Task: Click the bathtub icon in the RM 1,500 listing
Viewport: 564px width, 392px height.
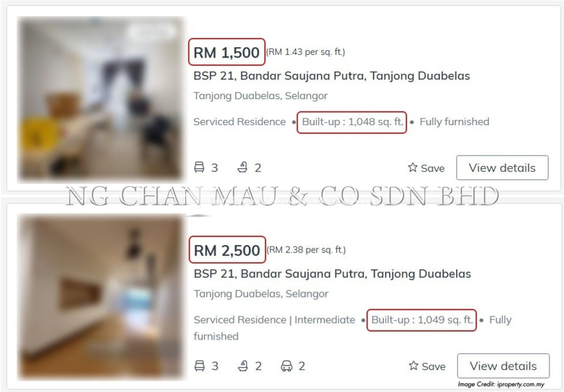Action: (242, 167)
